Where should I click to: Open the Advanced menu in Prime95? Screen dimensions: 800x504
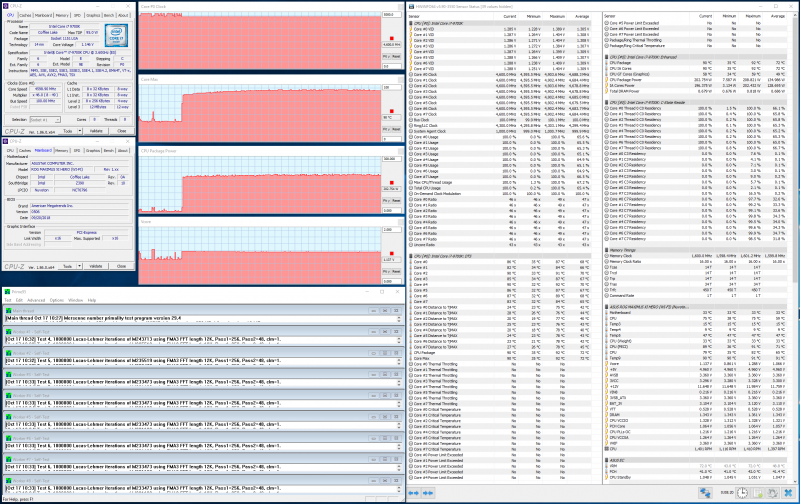tap(36, 300)
